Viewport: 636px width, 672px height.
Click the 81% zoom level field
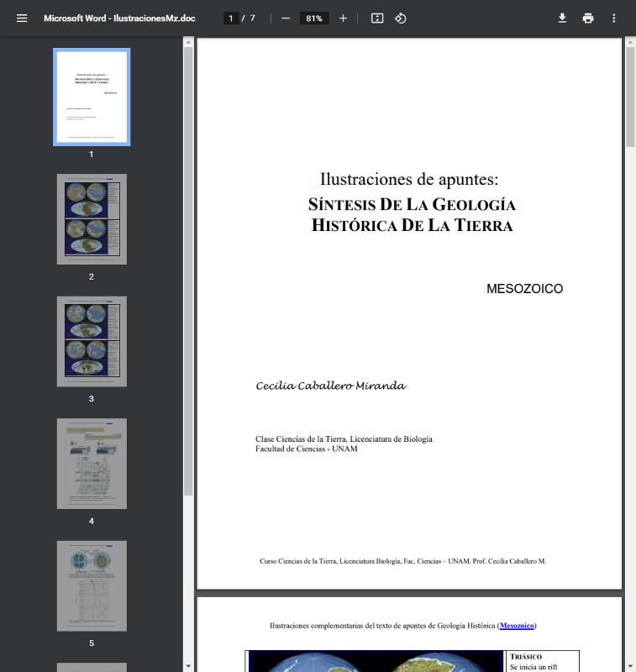tap(314, 18)
